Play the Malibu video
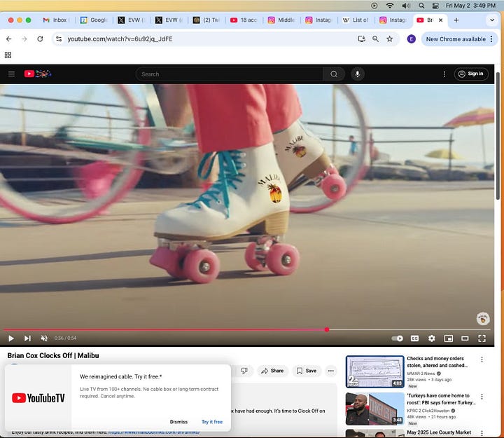Viewport: 504px width, 438px height. point(11,338)
